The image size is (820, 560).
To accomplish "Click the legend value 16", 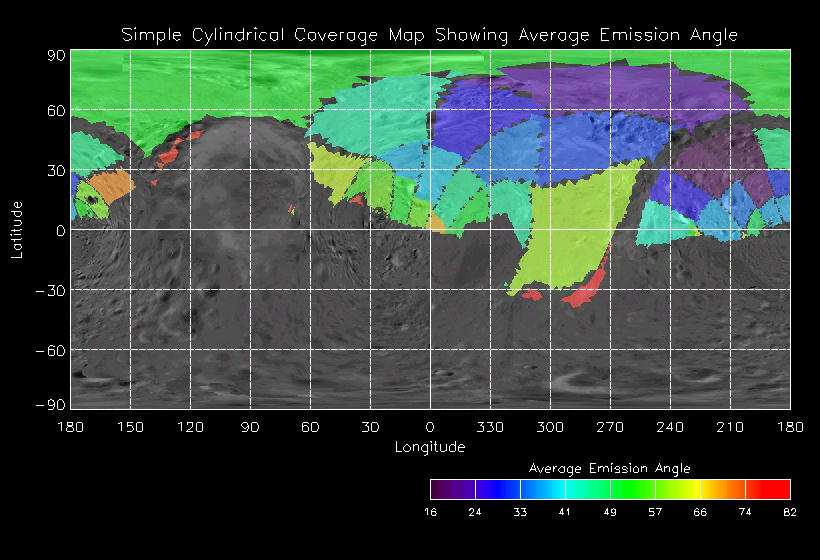I will [430, 512].
